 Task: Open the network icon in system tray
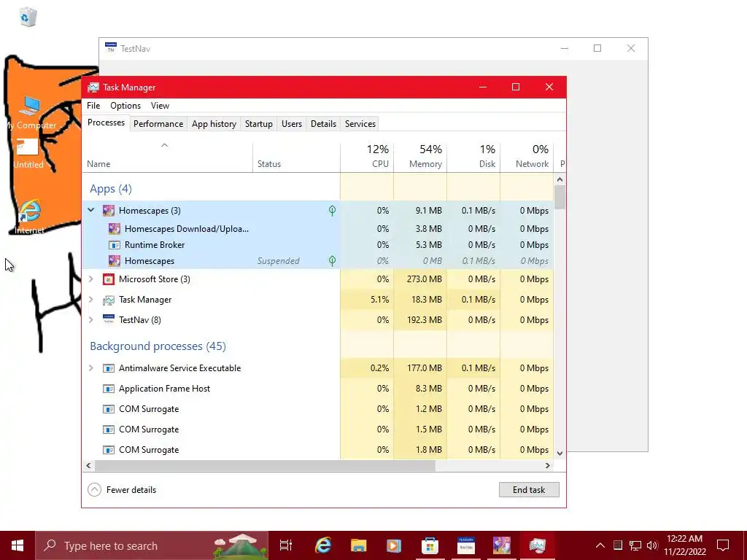pyautogui.click(x=635, y=545)
